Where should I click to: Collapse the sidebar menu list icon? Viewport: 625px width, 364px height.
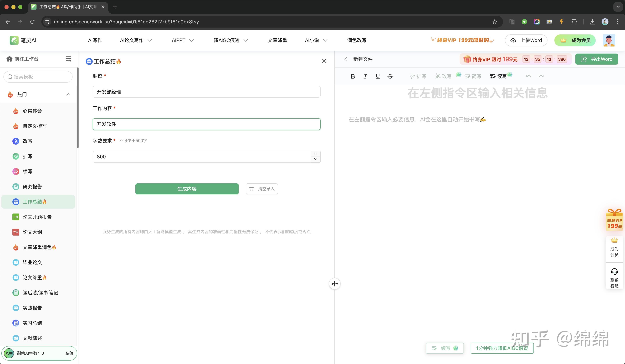click(x=68, y=59)
